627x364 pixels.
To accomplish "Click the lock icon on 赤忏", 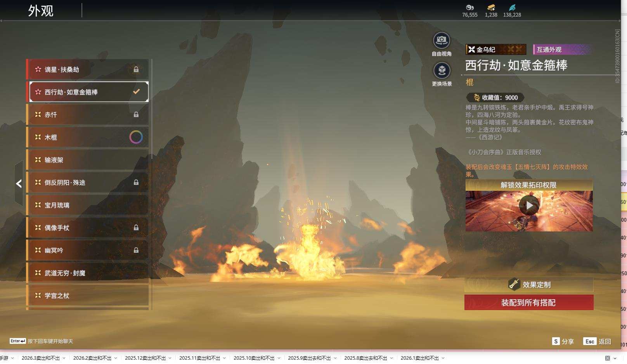I will tap(136, 115).
